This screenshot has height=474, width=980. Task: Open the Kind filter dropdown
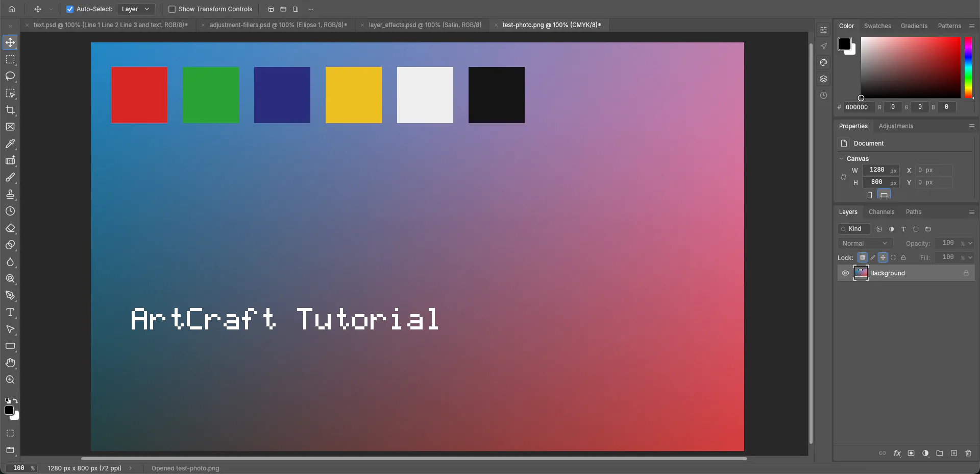(853, 229)
